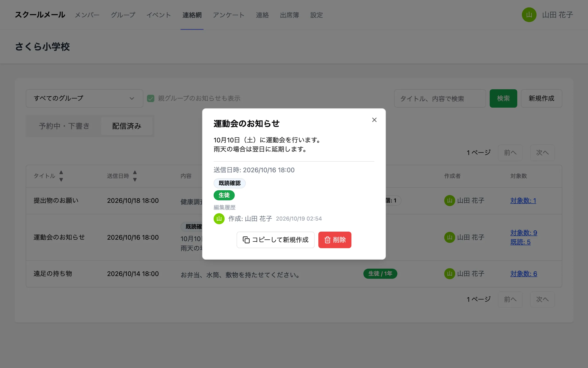Close the 運動会のお知らせ dialog with X

pos(374,120)
